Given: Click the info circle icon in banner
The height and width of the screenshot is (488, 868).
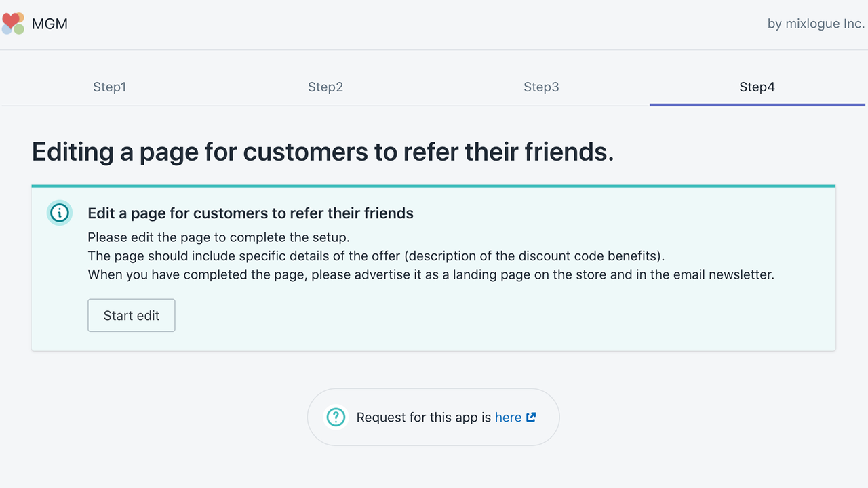Looking at the screenshot, I should pyautogui.click(x=60, y=213).
